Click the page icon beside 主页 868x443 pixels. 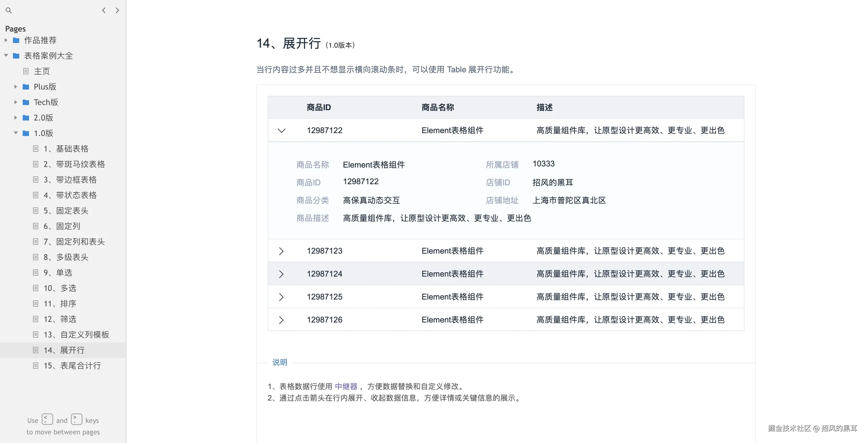point(26,71)
